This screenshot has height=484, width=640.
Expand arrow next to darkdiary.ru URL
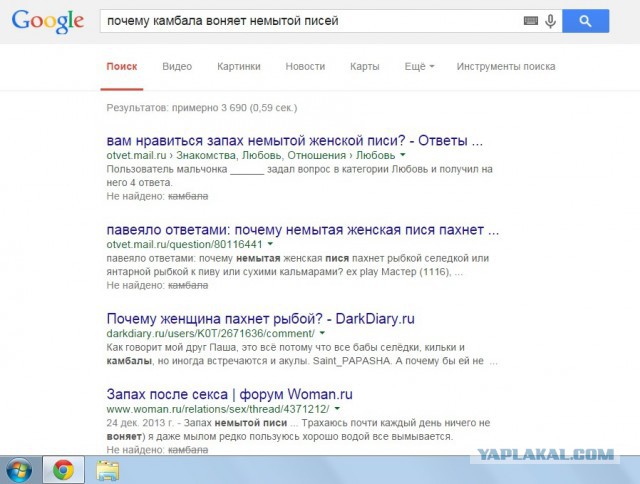click(322, 333)
